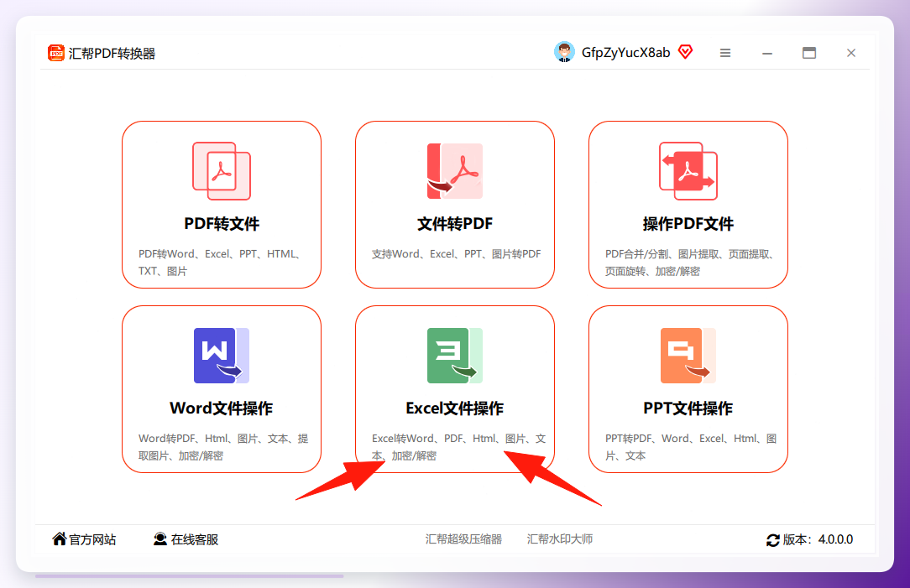Click the user avatar picture
The image size is (910, 588).
pyautogui.click(x=564, y=52)
